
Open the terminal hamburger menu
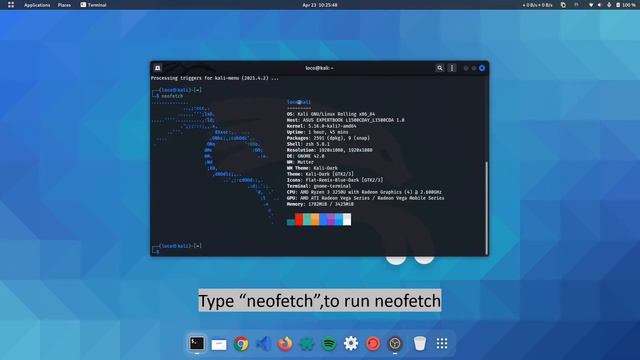coord(452,68)
